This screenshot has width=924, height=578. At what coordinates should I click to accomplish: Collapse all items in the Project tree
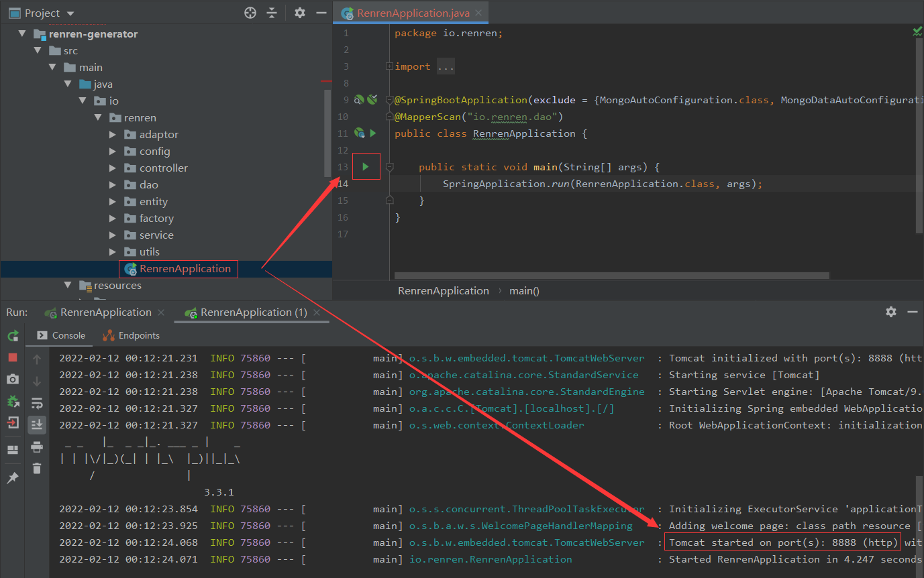coord(272,13)
